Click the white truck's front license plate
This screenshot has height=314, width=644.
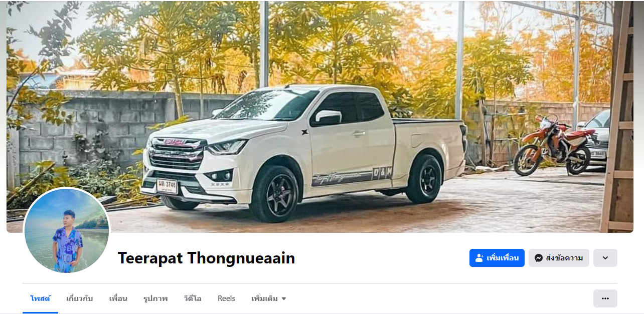click(x=167, y=186)
